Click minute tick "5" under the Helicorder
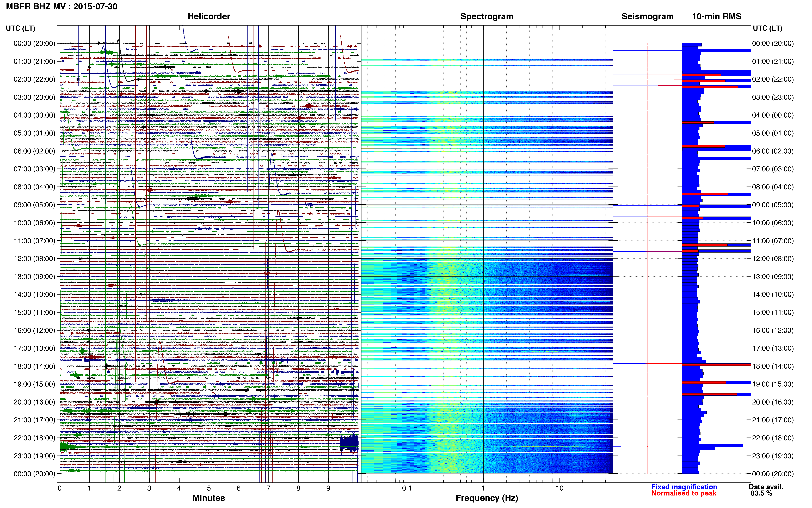The height and width of the screenshot is (508, 812). pyautogui.click(x=209, y=488)
